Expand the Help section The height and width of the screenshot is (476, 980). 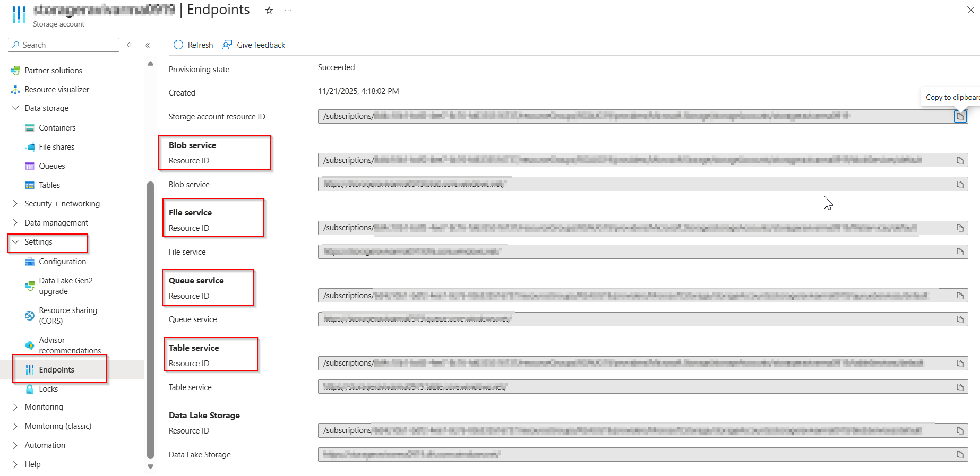tap(15, 464)
